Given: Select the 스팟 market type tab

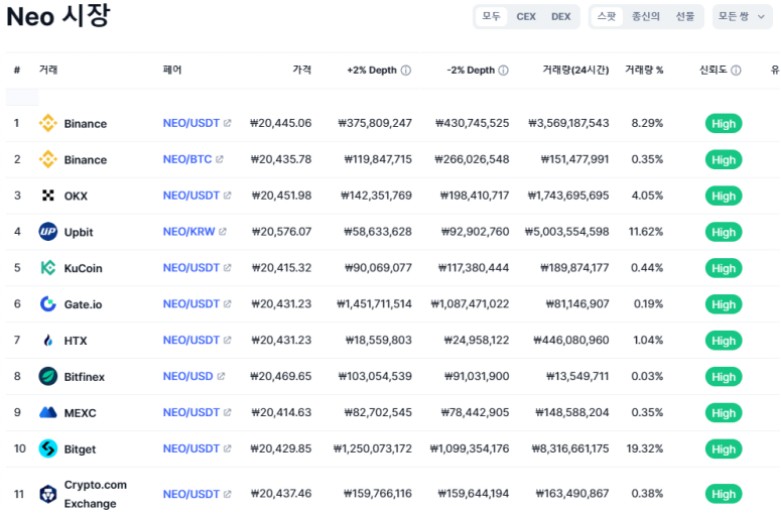Looking at the screenshot, I should (607, 16).
